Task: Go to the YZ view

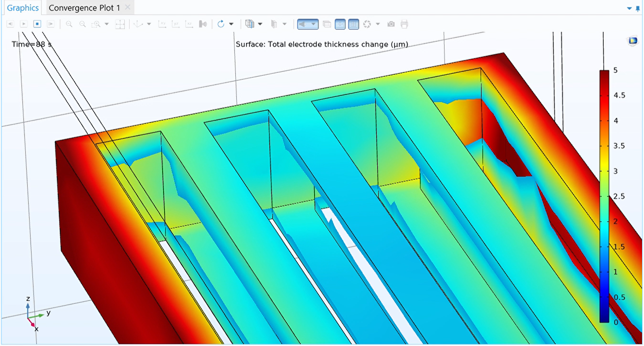Action: point(176,24)
